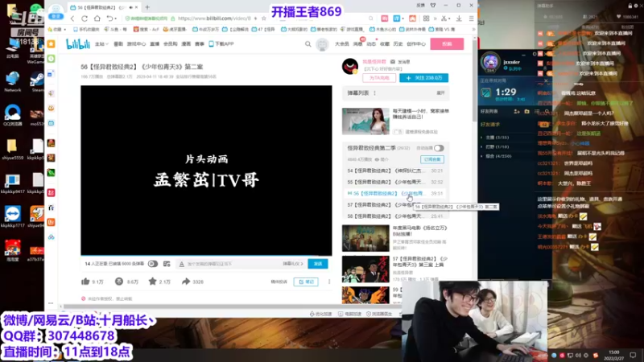644x362 pixels.
Task: Open the 历史 history nav item
Action: [x=398, y=44]
